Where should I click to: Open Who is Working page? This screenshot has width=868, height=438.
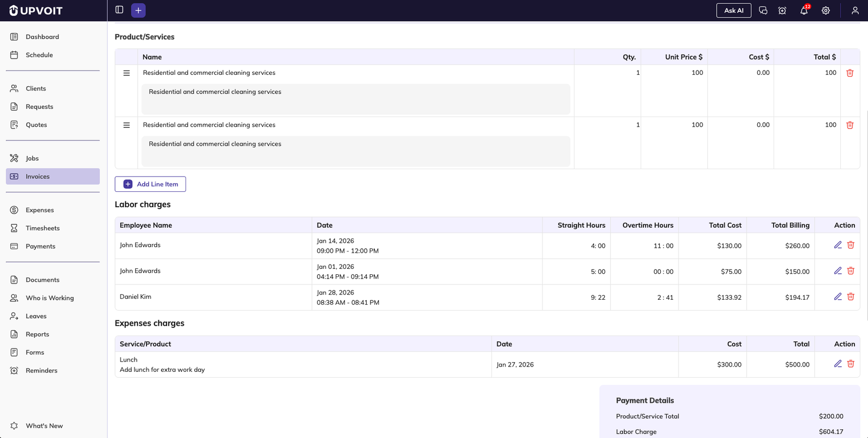click(x=49, y=298)
